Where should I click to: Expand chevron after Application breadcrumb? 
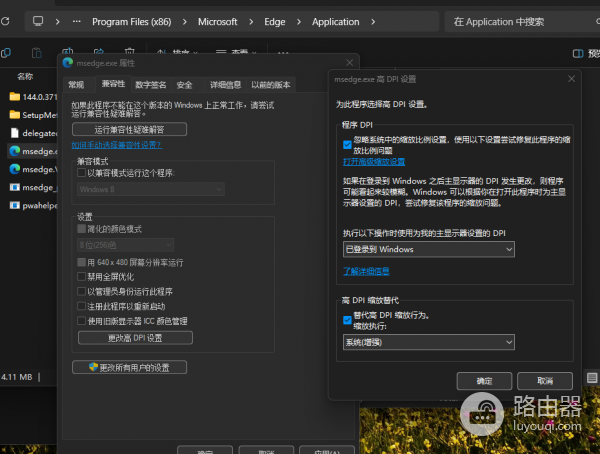[x=373, y=22]
